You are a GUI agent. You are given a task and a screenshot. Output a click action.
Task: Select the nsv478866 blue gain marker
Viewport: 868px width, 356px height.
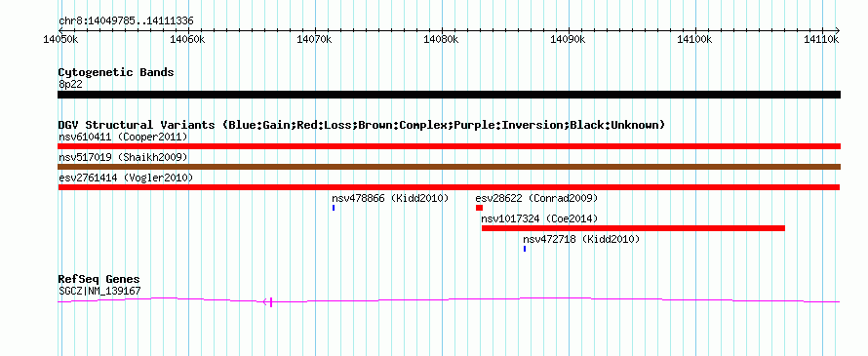pos(334,208)
